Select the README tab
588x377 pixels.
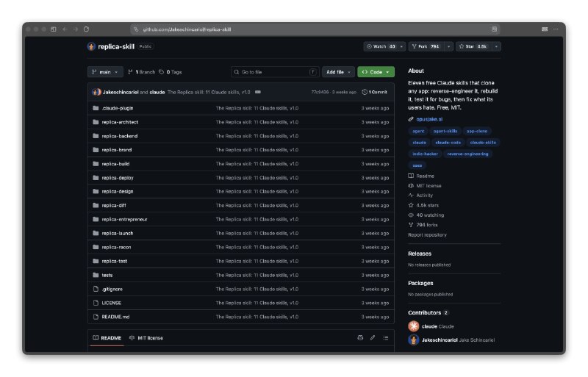pyautogui.click(x=107, y=338)
